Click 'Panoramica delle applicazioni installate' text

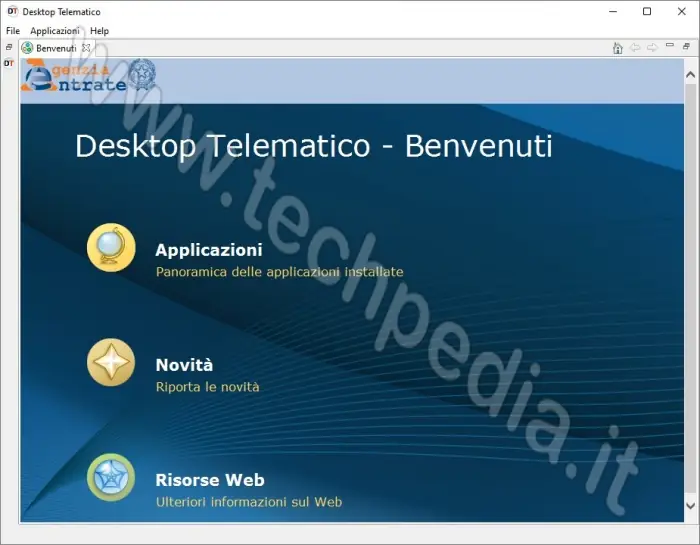point(279,272)
